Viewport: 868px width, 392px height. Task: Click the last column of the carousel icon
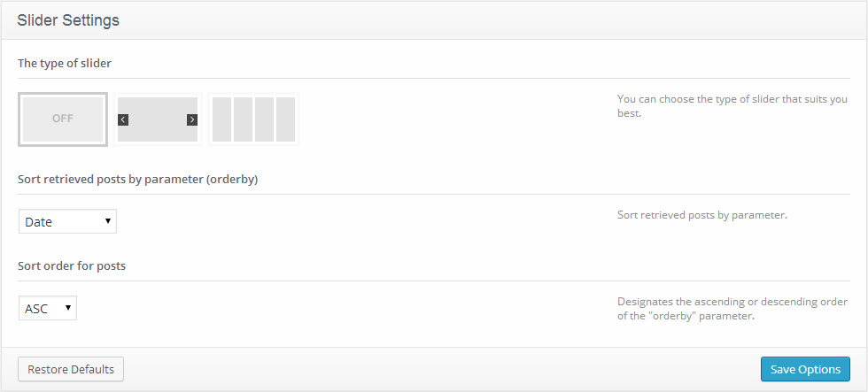[x=285, y=119]
